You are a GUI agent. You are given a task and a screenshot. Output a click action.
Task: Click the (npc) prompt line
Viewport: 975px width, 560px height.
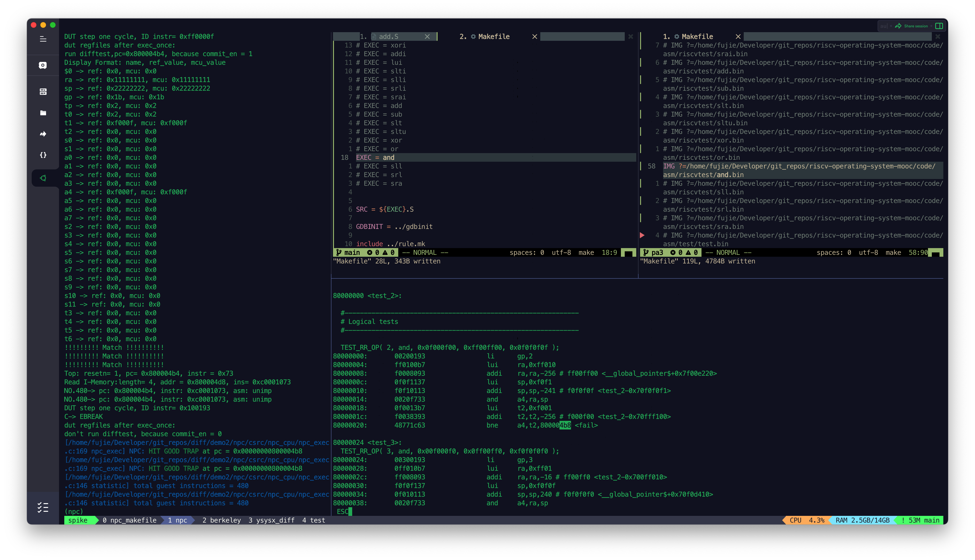pos(74,512)
